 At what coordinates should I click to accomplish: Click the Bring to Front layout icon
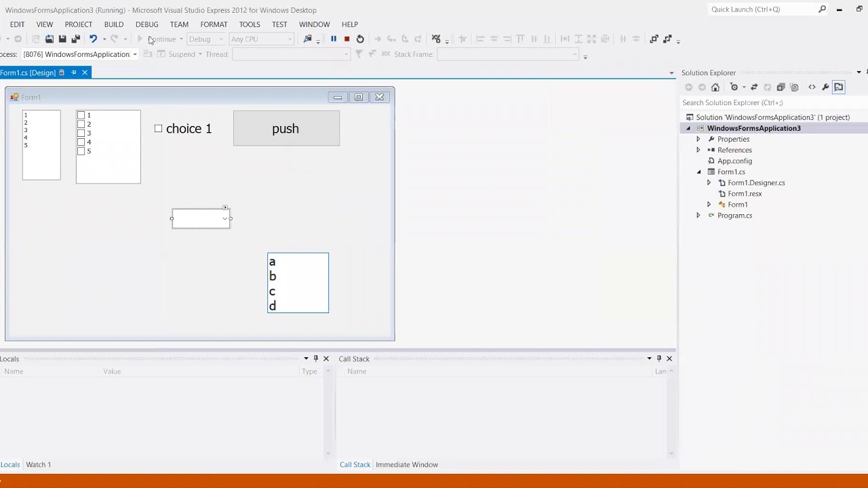click(x=654, y=39)
